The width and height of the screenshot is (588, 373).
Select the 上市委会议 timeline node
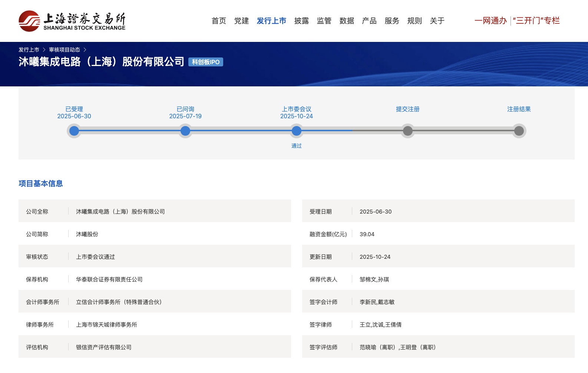[297, 131]
